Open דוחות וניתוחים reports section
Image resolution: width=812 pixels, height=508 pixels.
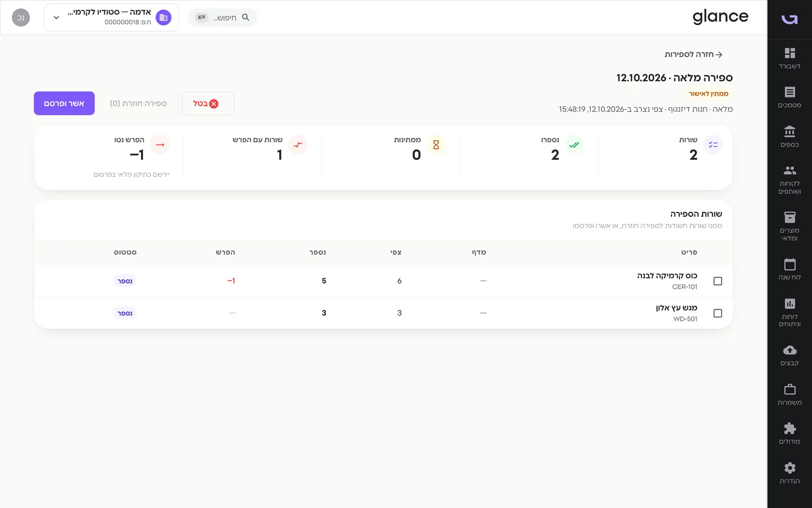(790, 312)
